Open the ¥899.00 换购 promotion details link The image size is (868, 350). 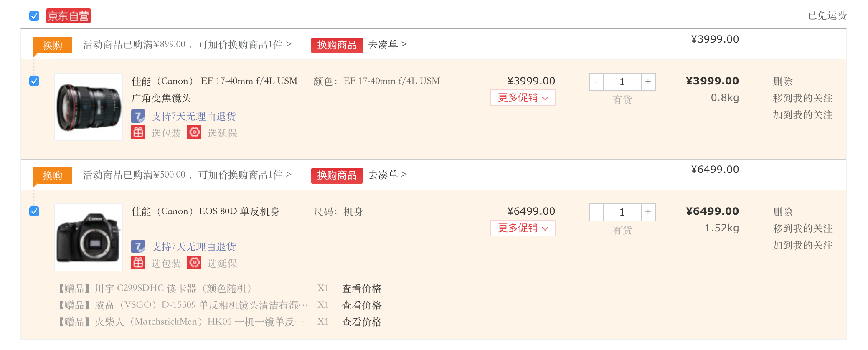(187, 44)
